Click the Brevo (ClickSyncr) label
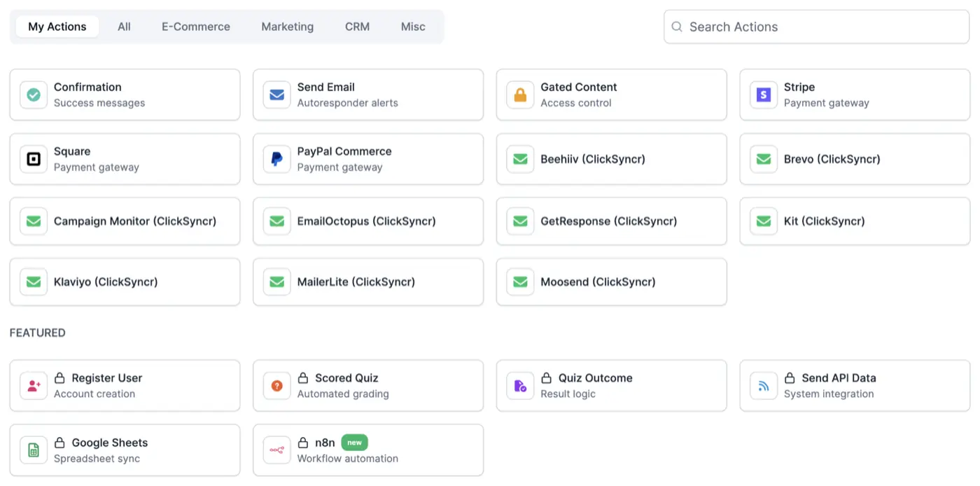The height and width of the screenshot is (486, 980). pyautogui.click(x=832, y=159)
